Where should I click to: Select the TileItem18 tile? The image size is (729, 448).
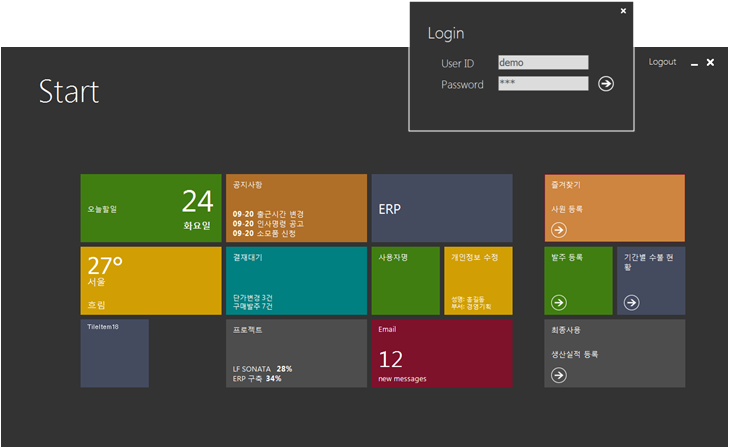point(114,353)
